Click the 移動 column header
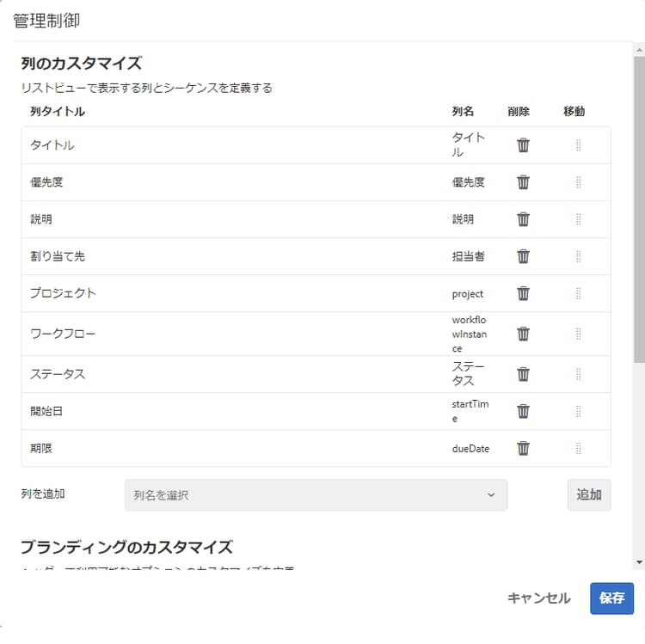 click(574, 112)
